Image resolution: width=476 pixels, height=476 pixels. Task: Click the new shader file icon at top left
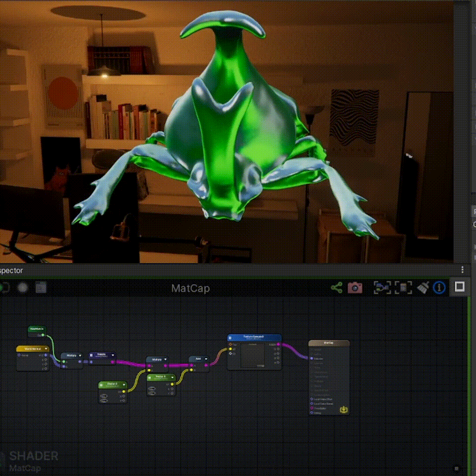pyautogui.click(x=41, y=287)
